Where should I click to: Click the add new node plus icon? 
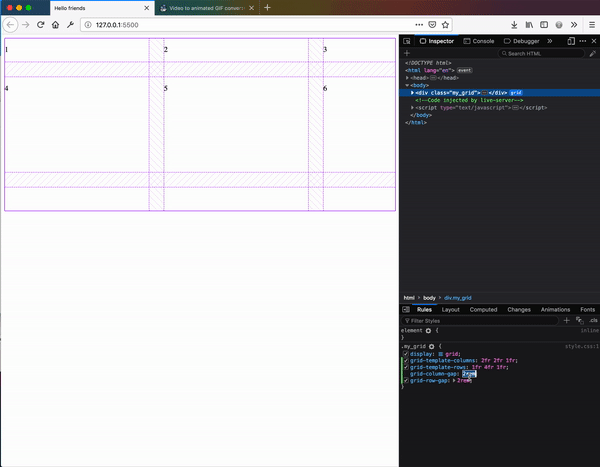[407, 53]
